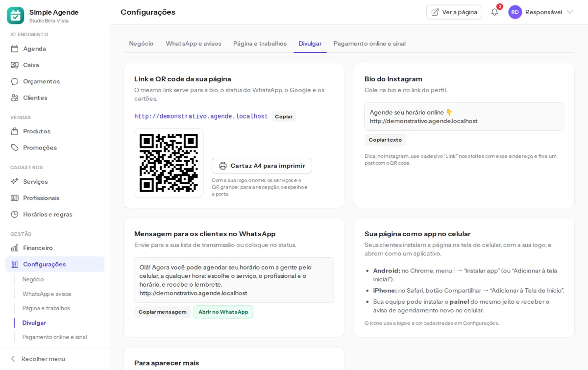
Task: Click the external-link icon on Ver a página
Action: tap(435, 12)
